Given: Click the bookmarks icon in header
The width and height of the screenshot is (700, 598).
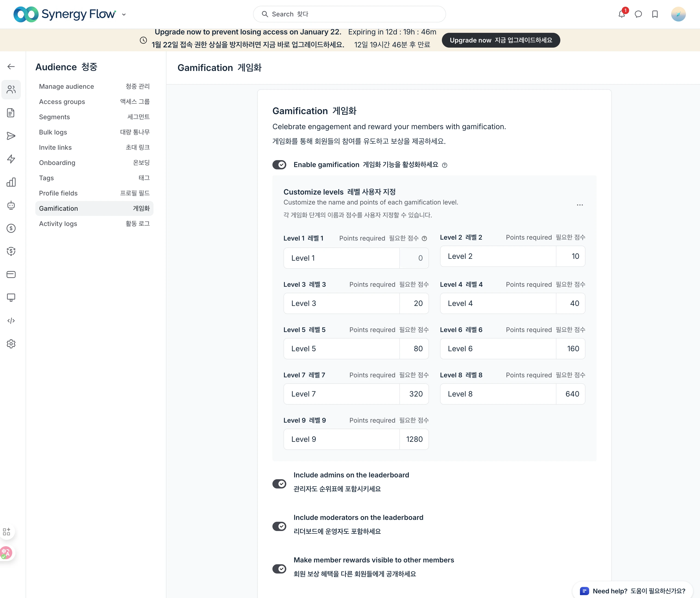Looking at the screenshot, I should pyautogui.click(x=655, y=14).
